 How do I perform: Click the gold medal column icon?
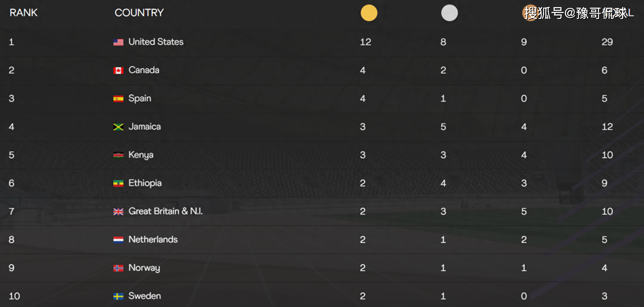click(x=369, y=13)
